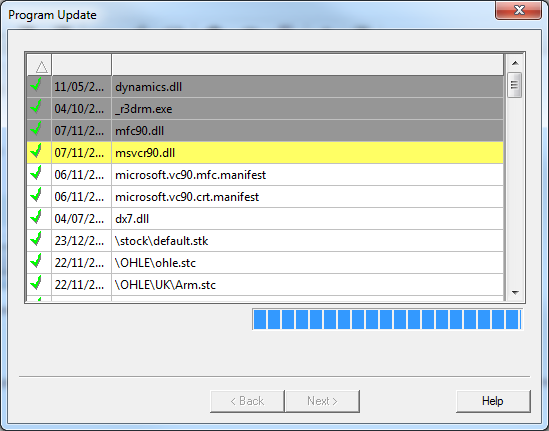Click the file name column header

(308, 65)
